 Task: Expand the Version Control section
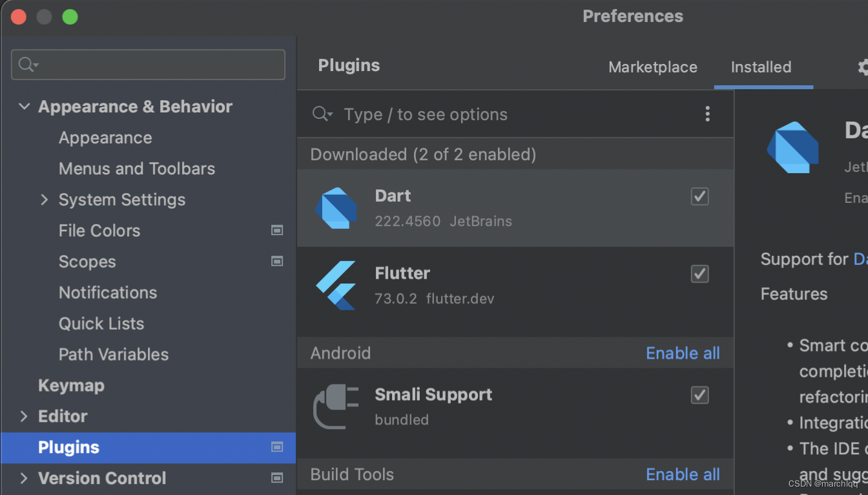tap(24, 478)
